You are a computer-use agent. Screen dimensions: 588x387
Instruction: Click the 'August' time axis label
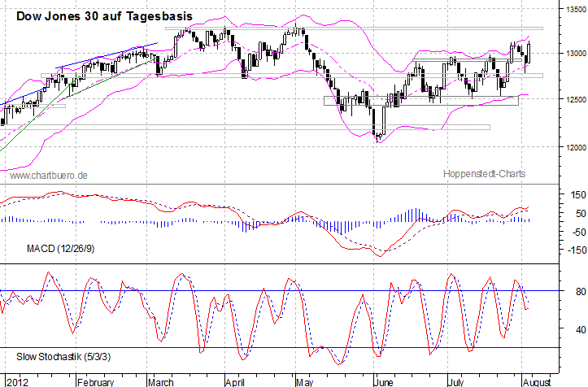(537, 382)
